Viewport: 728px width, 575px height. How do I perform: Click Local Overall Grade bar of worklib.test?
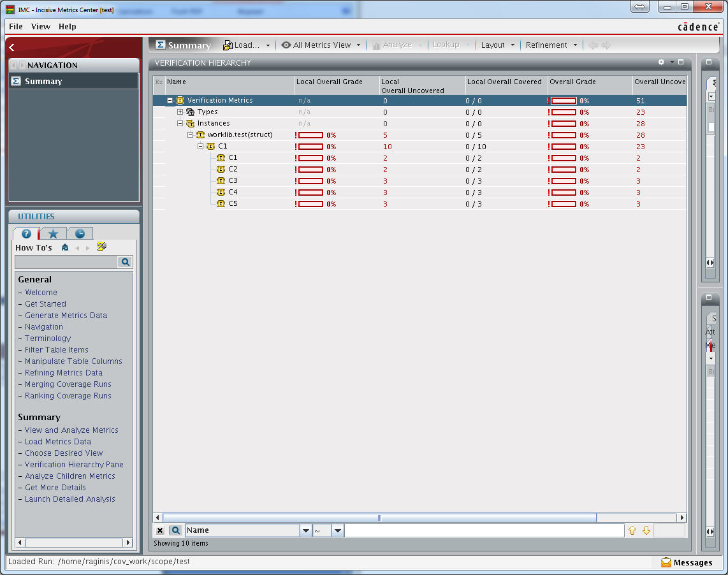click(310, 135)
